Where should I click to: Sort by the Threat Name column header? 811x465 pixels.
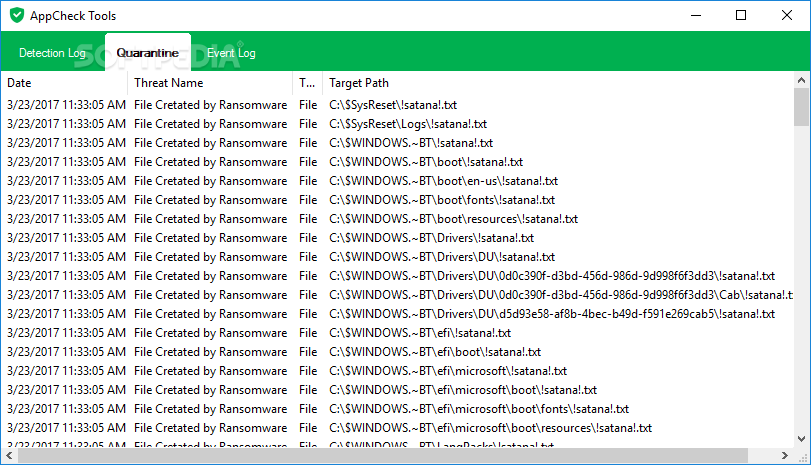[210, 83]
